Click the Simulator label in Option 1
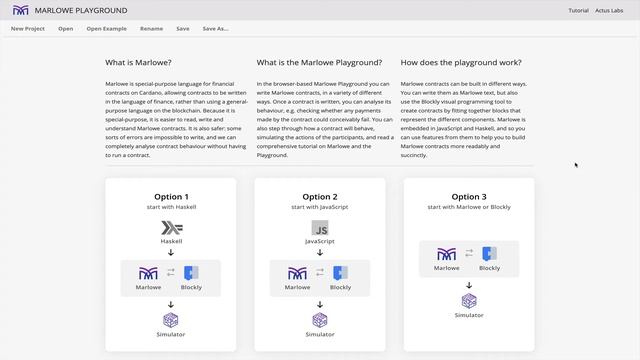This screenshot has width=640, height=360. click(x=171, y=334)
